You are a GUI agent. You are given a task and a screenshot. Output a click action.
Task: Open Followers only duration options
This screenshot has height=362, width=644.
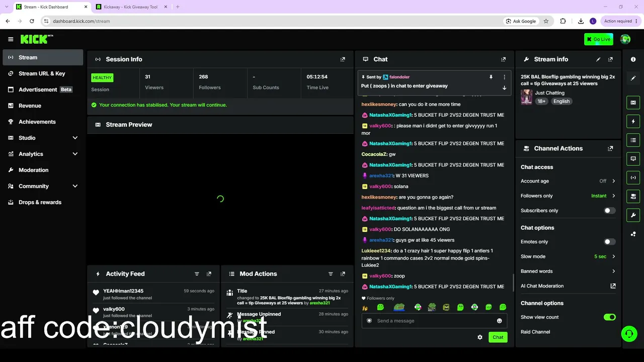(568, 196)
